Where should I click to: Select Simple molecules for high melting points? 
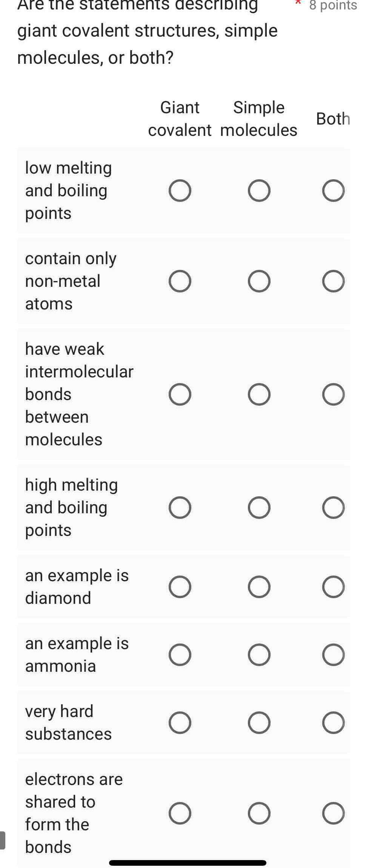tap(259, 508)
